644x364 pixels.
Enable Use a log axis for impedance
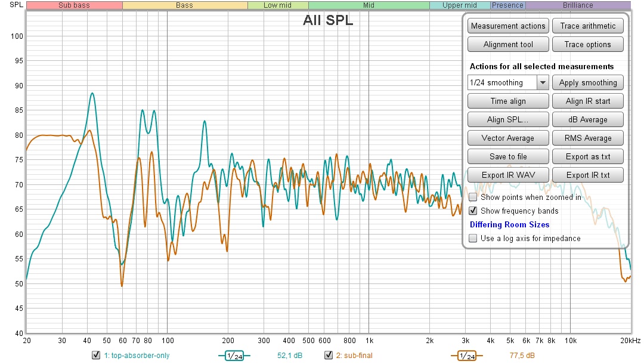pos(473,238)
